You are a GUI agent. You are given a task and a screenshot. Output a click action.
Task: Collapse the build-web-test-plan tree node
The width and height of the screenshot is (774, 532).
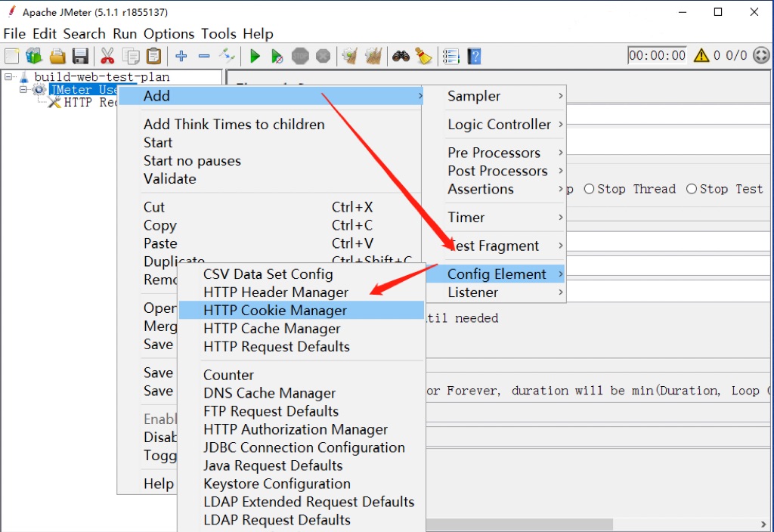[x=8, y=76]
